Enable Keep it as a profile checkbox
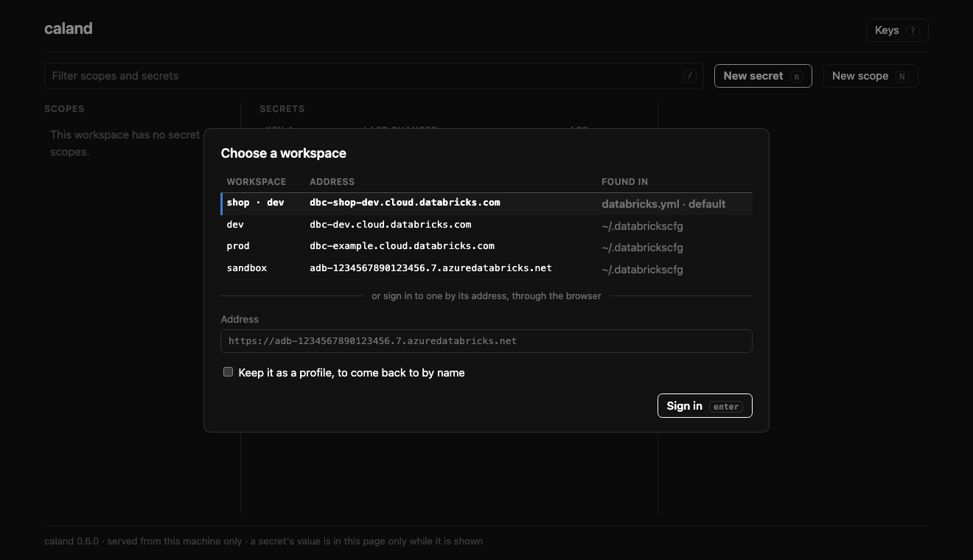 [x=229, y=372]
